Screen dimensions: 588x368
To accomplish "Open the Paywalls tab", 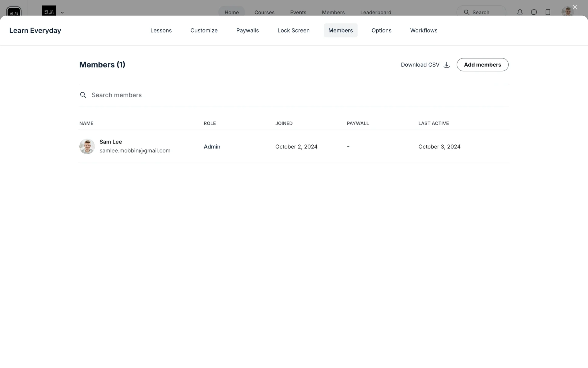I will point(247,30).
